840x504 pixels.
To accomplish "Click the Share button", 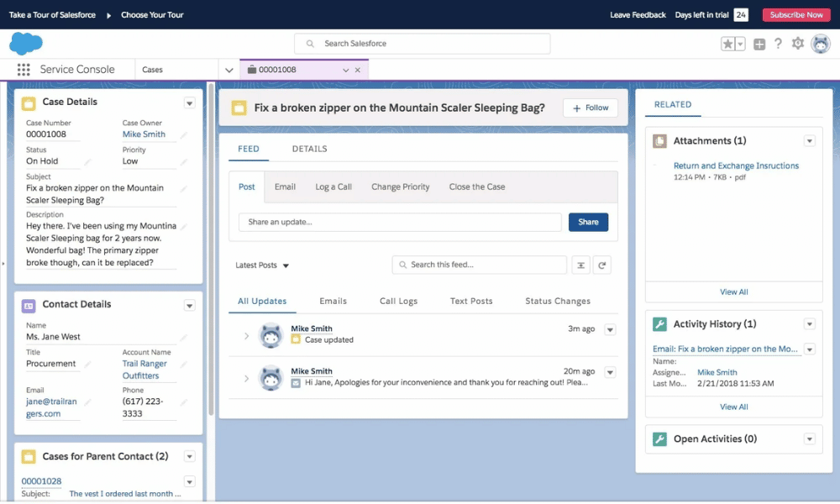I will pyautogui.click(x=588, y=223).
